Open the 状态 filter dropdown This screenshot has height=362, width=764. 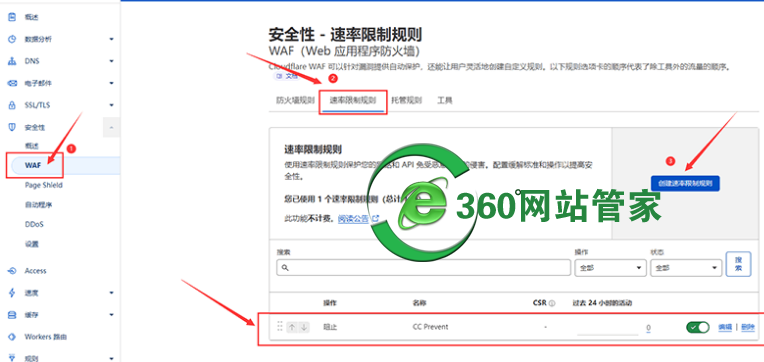tap(686, 268)
